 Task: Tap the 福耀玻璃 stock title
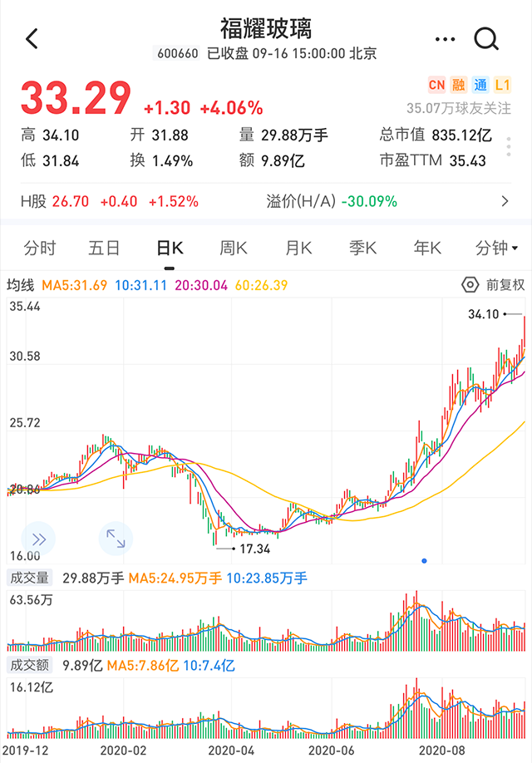pyautogui.click(x=266, y=28)
